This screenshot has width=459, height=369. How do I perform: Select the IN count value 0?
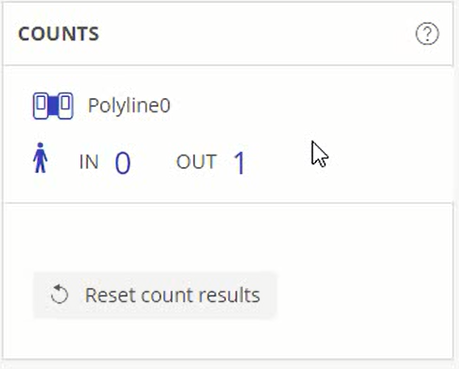coord(123,163)
